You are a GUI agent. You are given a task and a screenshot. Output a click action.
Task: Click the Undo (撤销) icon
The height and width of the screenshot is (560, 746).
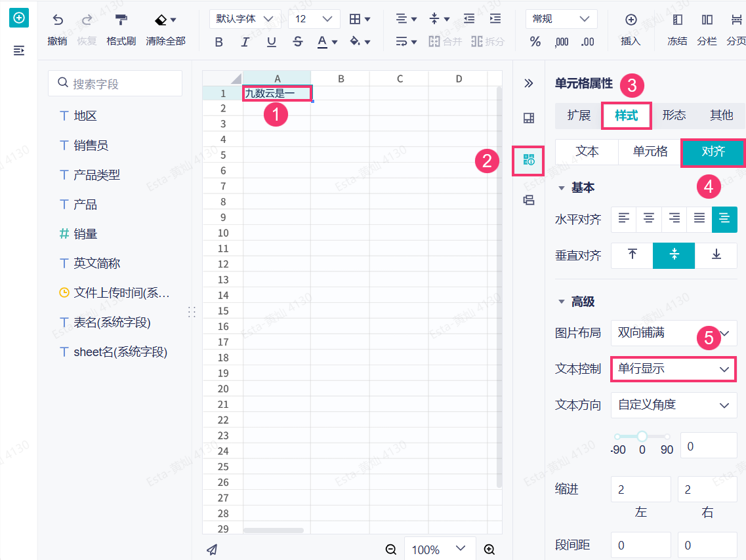[x=58, y=20]
